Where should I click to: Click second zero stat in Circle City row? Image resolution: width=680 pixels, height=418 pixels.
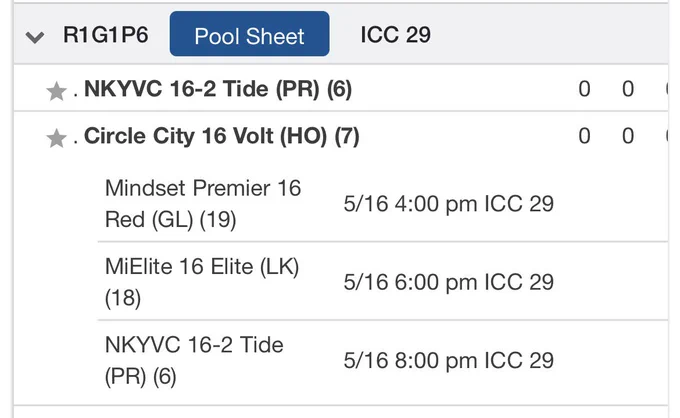pos(628,136)
